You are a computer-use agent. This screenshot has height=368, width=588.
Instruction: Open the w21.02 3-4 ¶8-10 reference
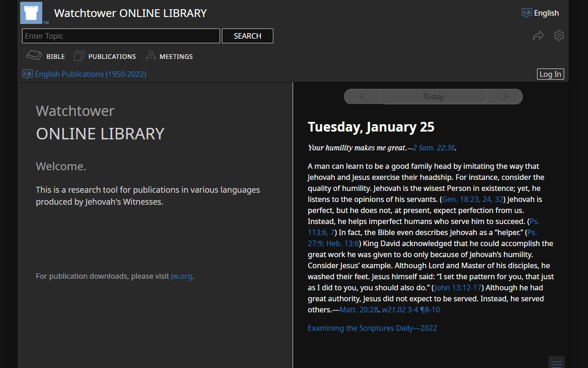tap(411, 310)
